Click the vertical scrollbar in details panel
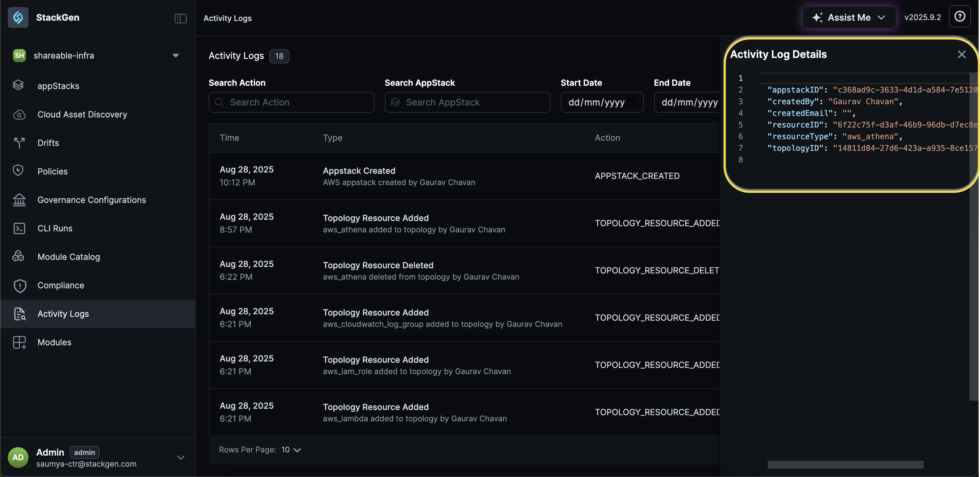 tap(974, 236)
